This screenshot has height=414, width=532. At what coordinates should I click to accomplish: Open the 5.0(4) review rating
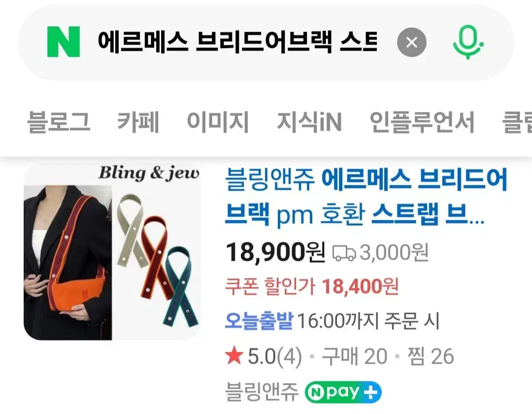click(x=275, y=357)
